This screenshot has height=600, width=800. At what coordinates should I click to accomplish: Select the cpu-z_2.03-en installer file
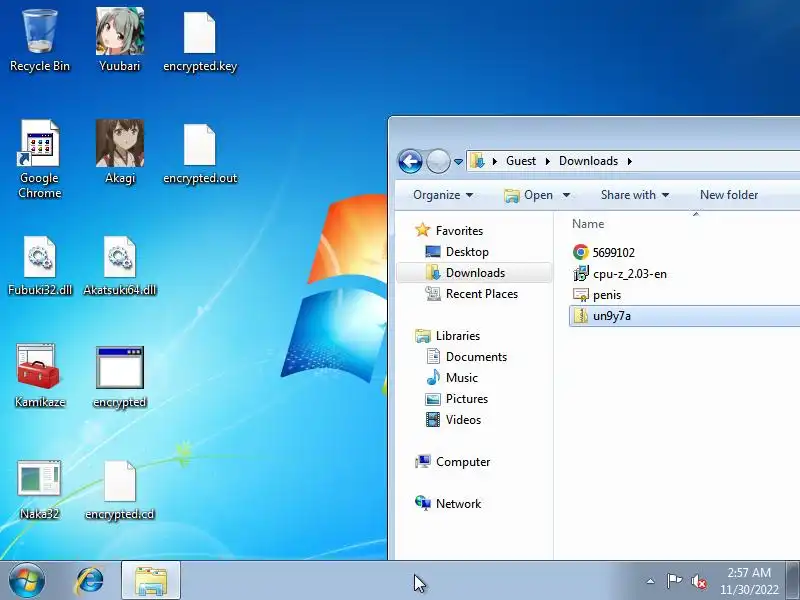tap(620, 273)
